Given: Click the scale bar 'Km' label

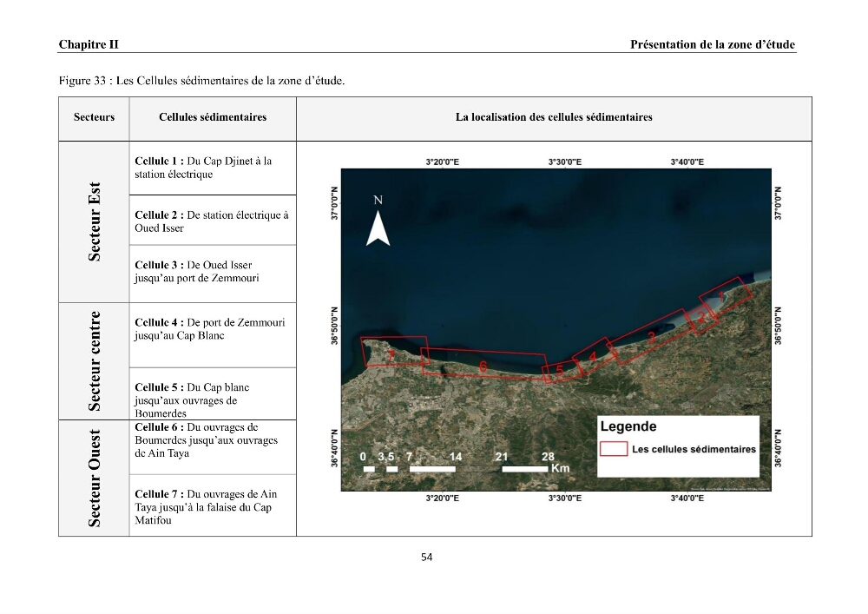Looking at the screenshot, I should click(560, 468).
